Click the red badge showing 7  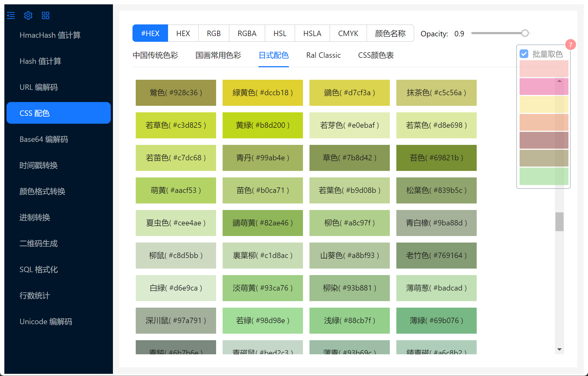pyautogui.click(x=570, y=45)
